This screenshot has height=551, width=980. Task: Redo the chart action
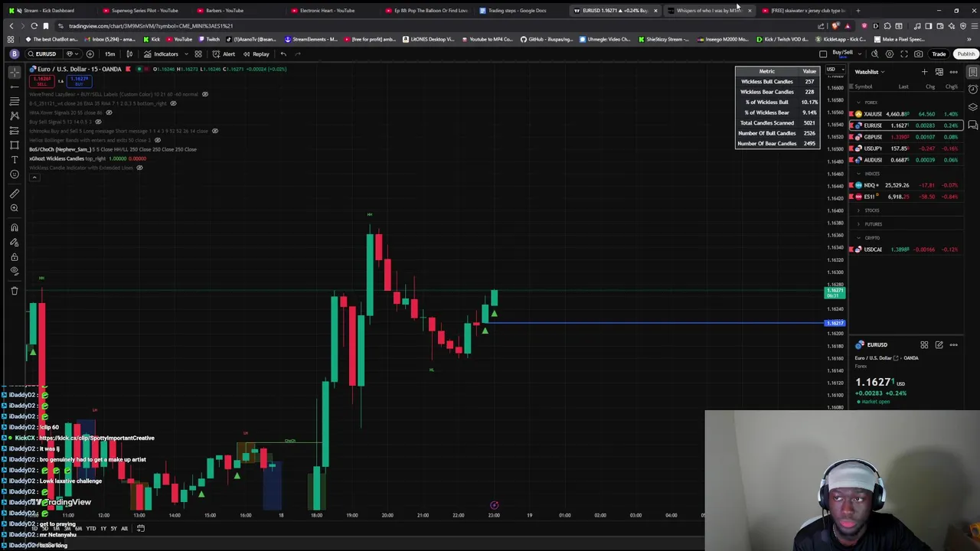click(298, 54)
